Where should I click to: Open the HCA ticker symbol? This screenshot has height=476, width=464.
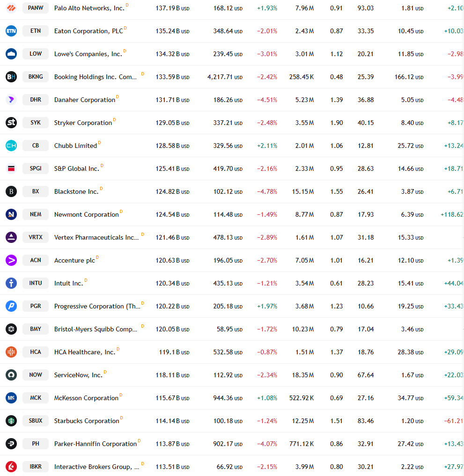[36, 352]
